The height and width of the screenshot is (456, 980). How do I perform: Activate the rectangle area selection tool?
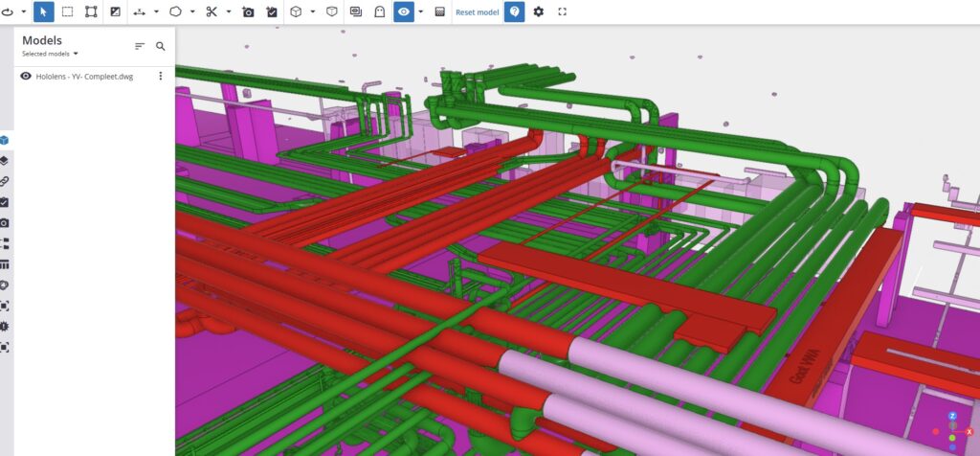68,11
